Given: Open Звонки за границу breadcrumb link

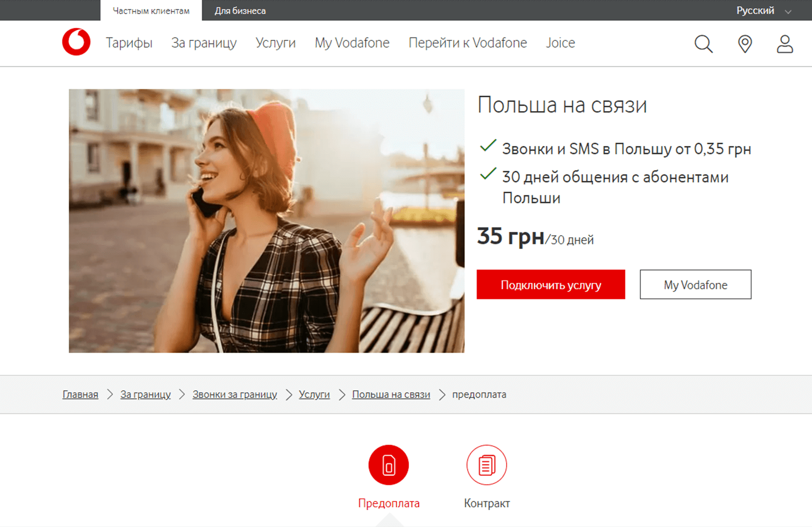Looking at the screenshot, I should 235,394.
